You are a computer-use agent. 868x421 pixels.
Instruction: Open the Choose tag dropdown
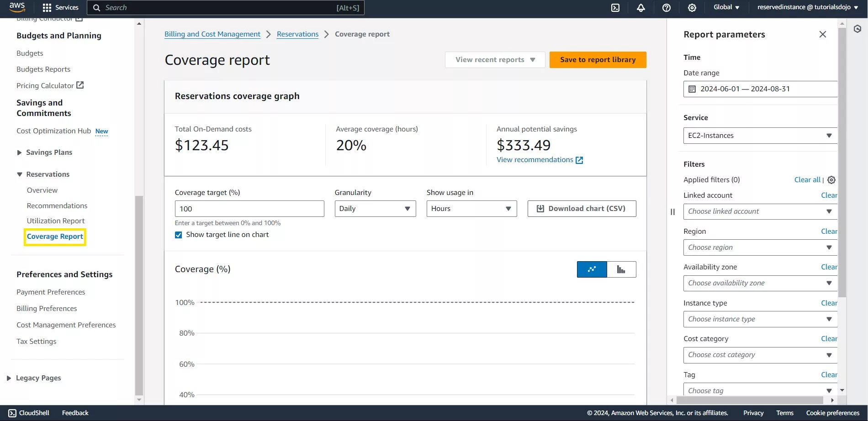pos(760,389)
